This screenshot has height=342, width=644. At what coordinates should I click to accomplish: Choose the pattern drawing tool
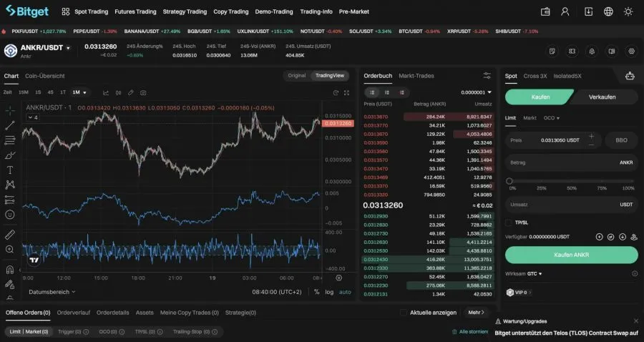[x=10, y=185]
